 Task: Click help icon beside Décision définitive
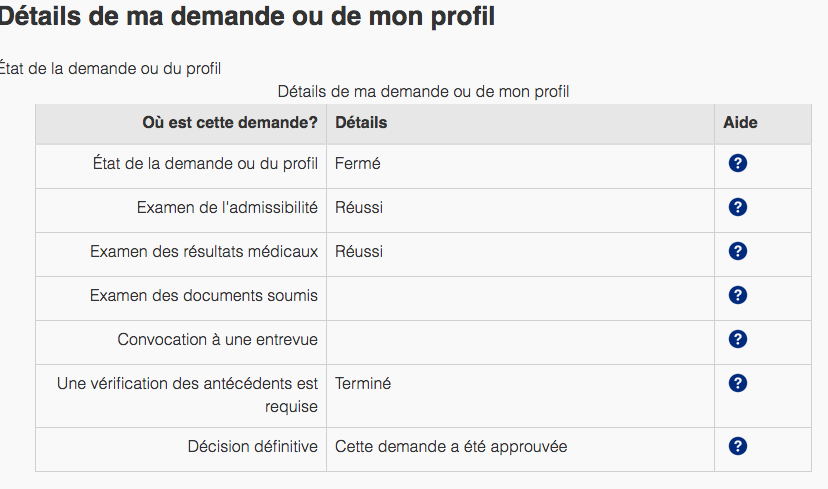coord(738,446)
